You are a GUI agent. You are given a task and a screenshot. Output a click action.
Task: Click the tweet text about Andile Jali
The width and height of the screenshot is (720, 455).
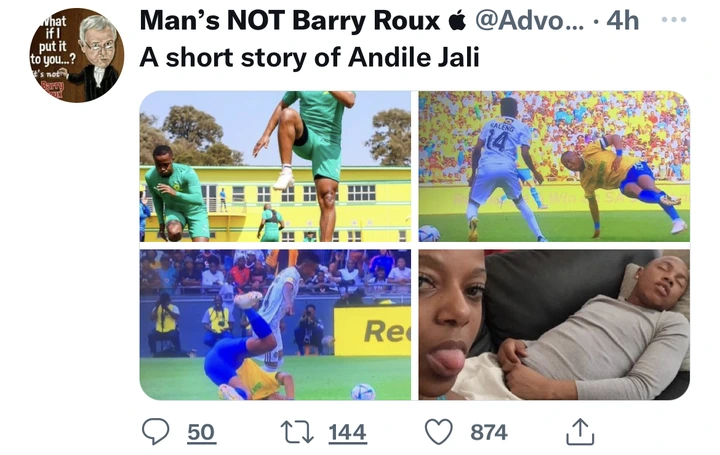(x=309, y=58)
